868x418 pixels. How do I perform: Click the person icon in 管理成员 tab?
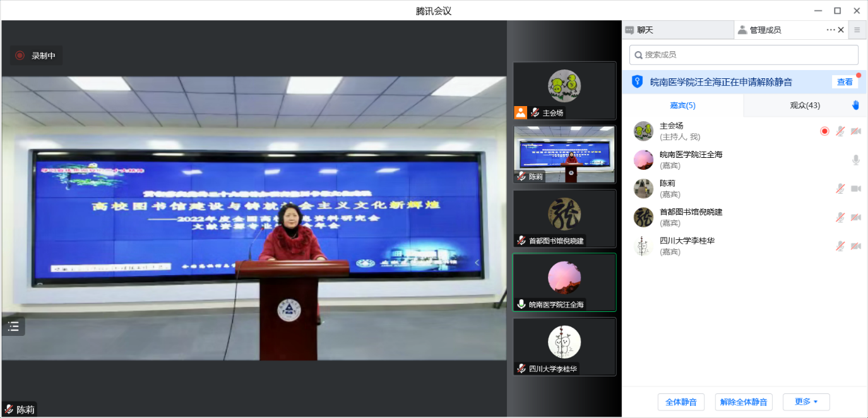pyautogui.click(x=742, y=30)
